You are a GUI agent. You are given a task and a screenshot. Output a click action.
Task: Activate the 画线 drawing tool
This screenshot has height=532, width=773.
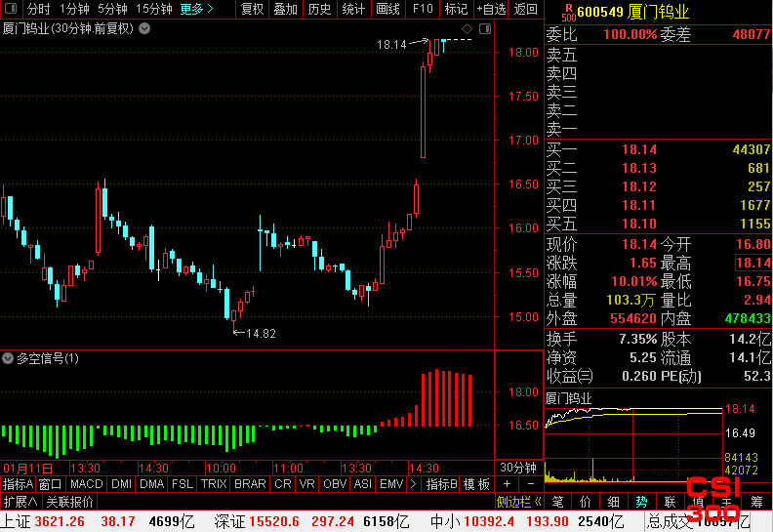(388, 9)
